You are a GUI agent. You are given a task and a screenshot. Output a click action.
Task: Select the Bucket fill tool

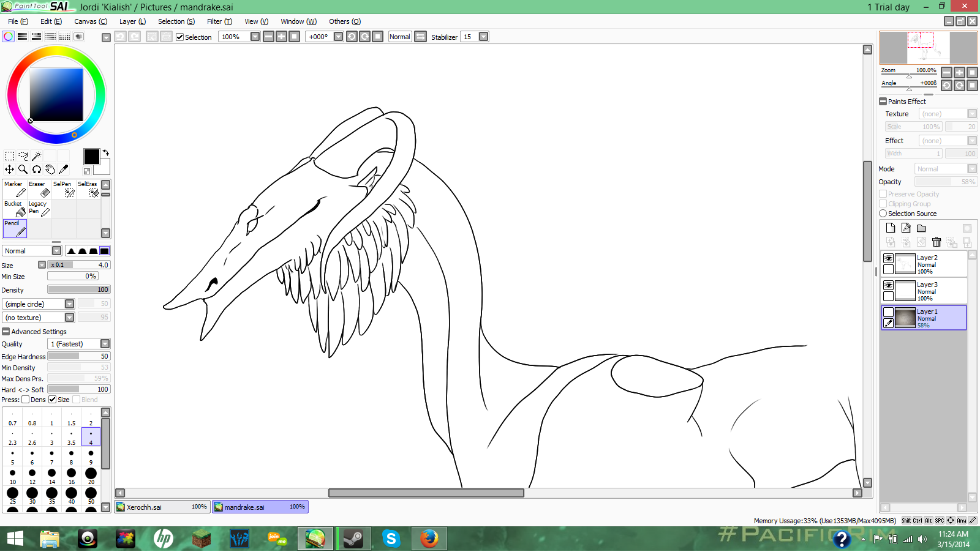click(x=15, y=209)
